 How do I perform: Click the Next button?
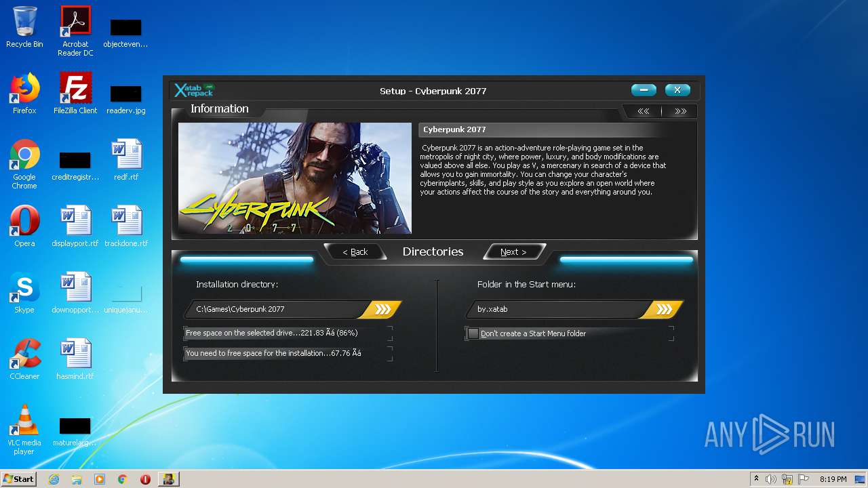(x=513, y=251)
